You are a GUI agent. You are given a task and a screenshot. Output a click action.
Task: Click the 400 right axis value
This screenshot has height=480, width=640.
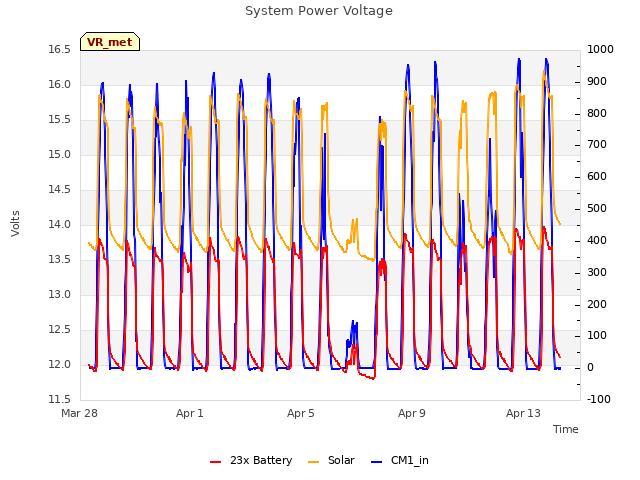[597, 240]
